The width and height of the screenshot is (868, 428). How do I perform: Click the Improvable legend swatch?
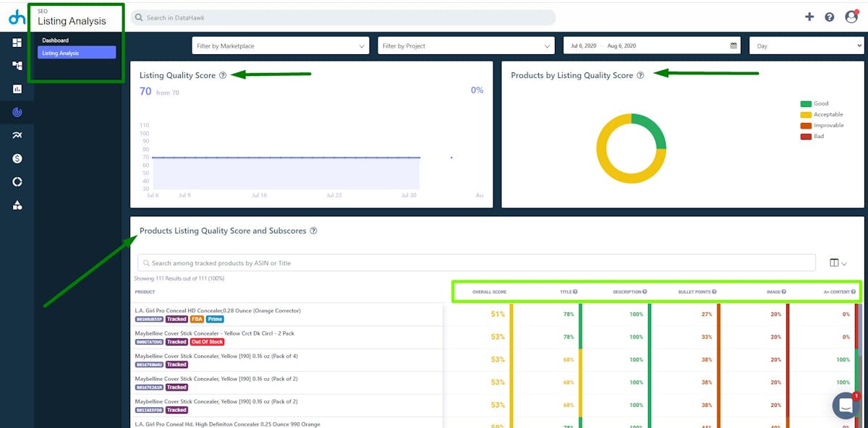pyautogui.click(x=805, y=125)
